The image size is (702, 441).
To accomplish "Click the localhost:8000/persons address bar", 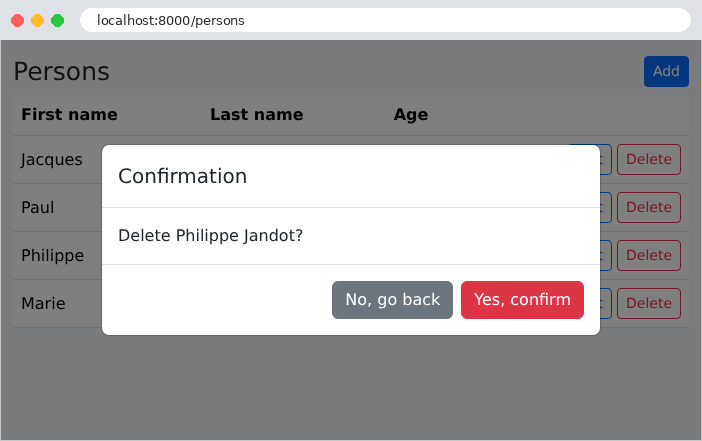I will [385, 21].
